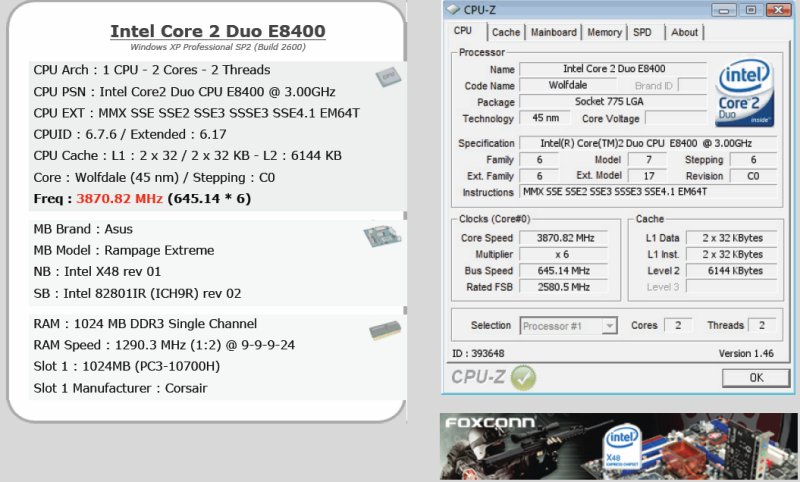Image resolution: width=800 pixels, height=482 pixels.
Task: Click the Version 1.46 text
Action: [746, 353]
